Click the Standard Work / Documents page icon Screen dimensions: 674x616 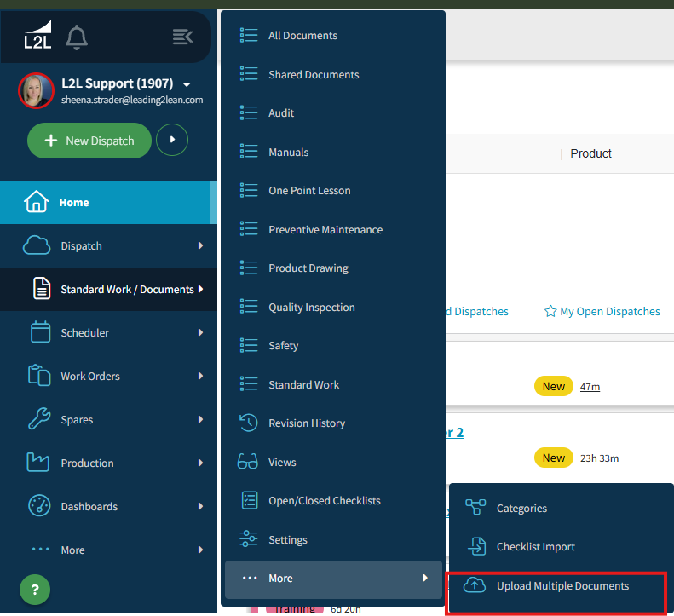[42, 289]
